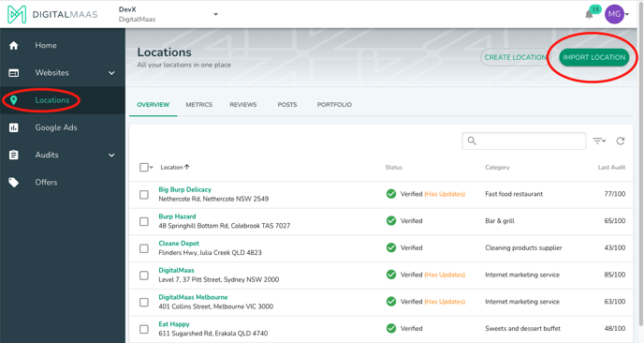Click the Burp Hazard verified checkmark
Screen dimensions: 644x343
point(391,221)
